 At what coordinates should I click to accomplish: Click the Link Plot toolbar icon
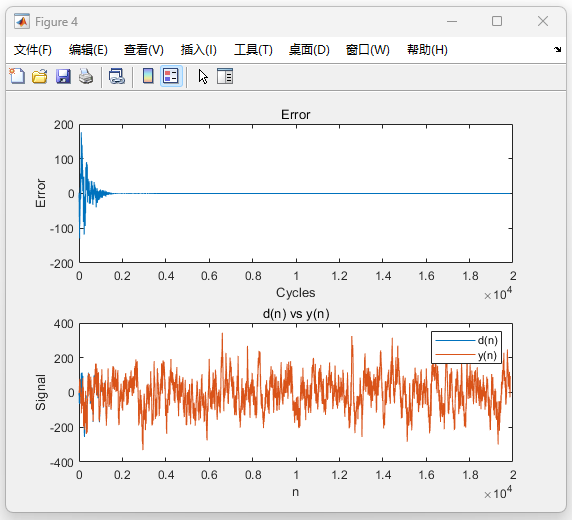coord(117,76)
